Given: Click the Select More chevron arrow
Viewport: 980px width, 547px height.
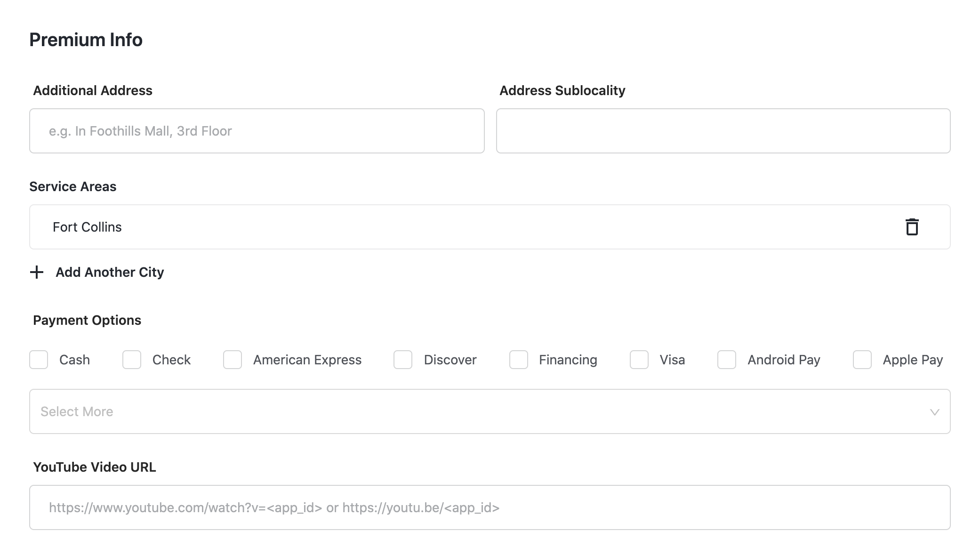Looking at the screenshot, I should tap(934, 412).
